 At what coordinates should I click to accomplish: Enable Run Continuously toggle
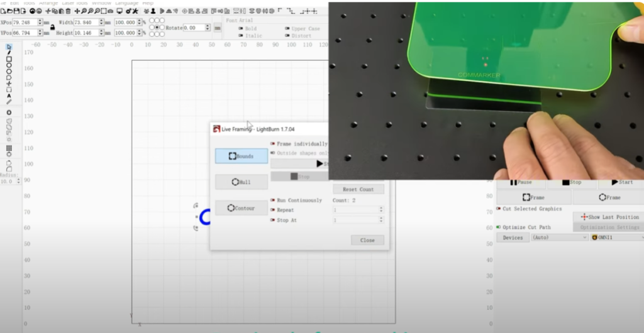(273, 200)
